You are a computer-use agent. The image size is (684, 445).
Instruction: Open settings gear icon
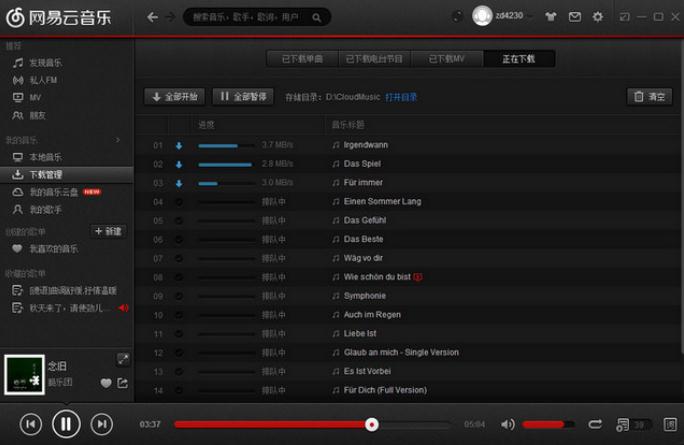point(598,17)
